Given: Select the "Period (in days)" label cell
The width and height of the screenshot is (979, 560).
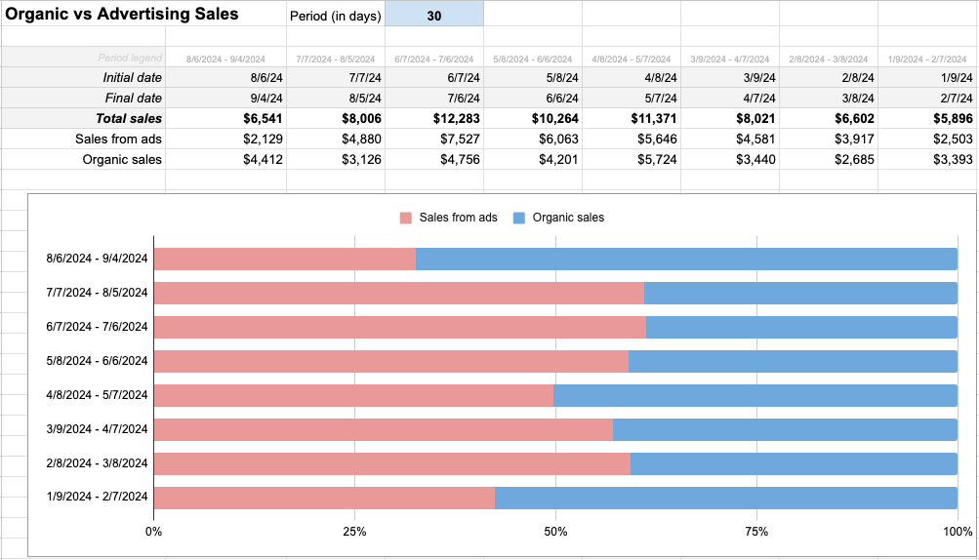Looking at the screenshot, I should pos(335,15).
